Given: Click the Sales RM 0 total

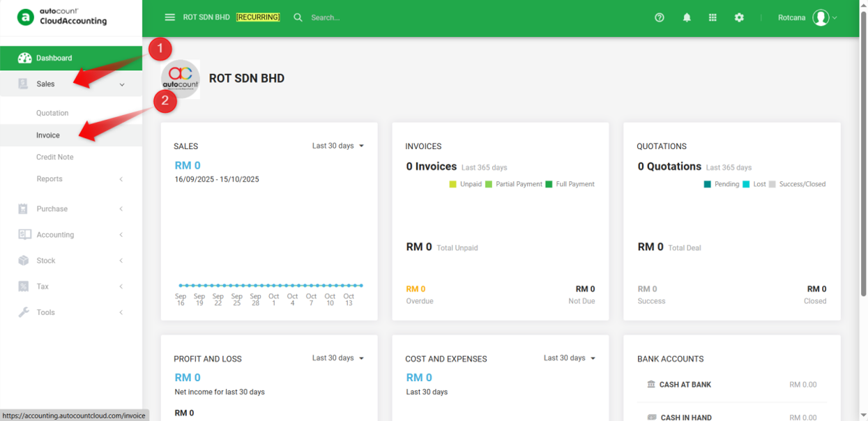Looking at the screenshot, I should coord(188,165).
